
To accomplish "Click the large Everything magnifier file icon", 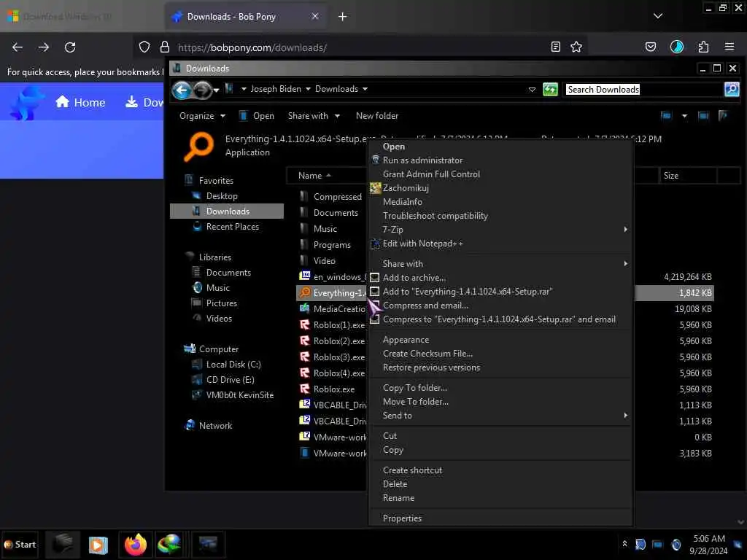I will pyautogui.click(x=198, y=146).
